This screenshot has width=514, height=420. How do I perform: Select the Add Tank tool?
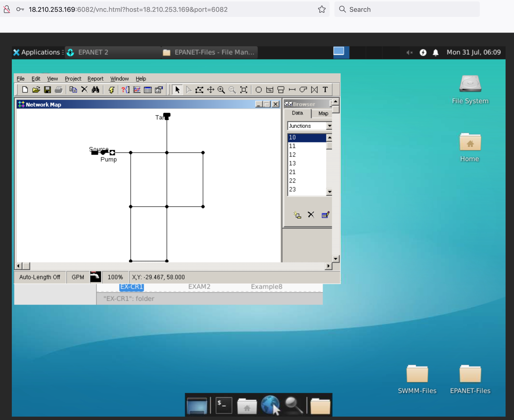(x=281, y=90)
